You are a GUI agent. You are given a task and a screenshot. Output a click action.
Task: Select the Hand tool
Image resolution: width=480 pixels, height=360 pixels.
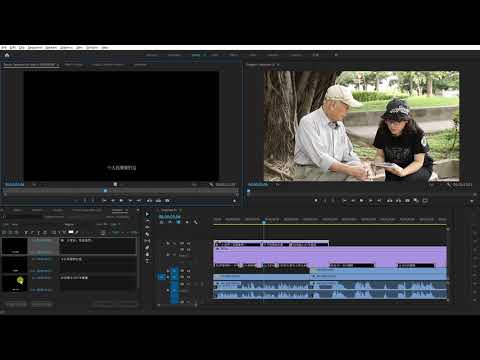click(x=148, y=254)
